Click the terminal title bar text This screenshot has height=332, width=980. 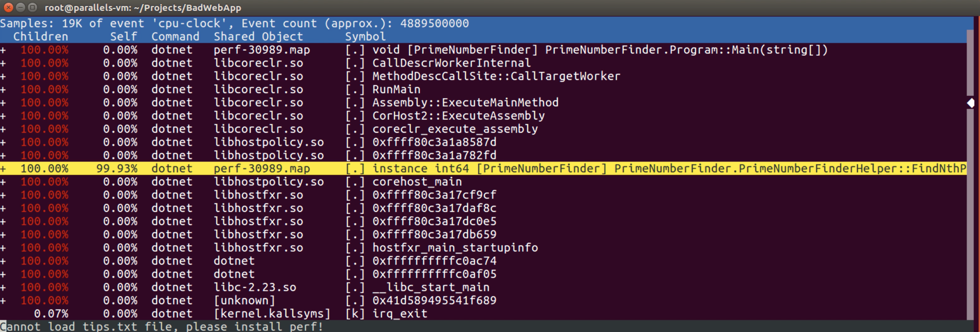coord(143,7)
